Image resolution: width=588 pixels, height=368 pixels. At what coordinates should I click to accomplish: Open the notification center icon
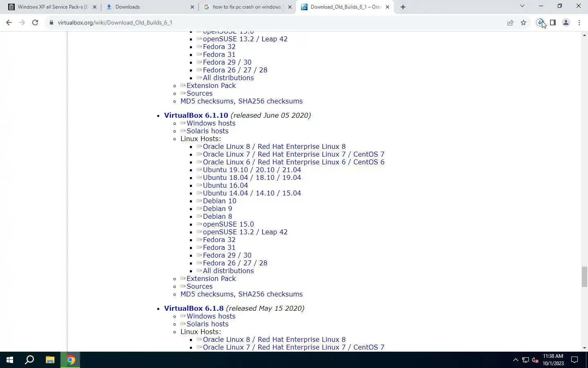575,360
